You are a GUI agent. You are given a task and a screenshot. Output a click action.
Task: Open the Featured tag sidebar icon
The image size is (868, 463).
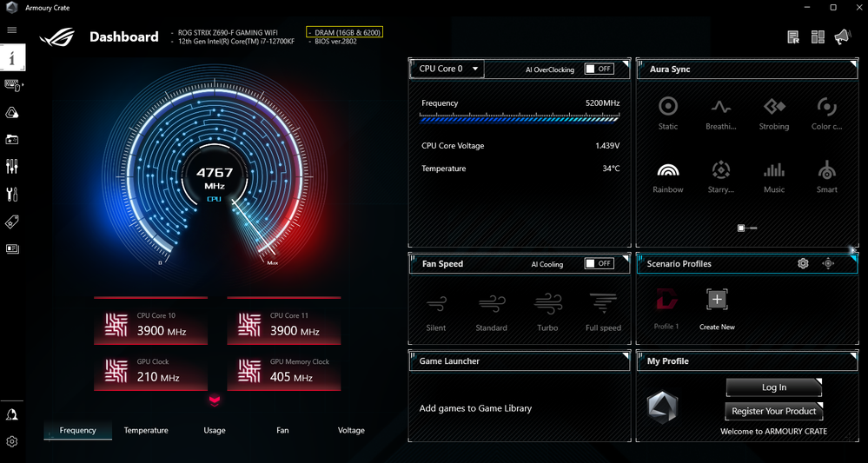(12, 222)
